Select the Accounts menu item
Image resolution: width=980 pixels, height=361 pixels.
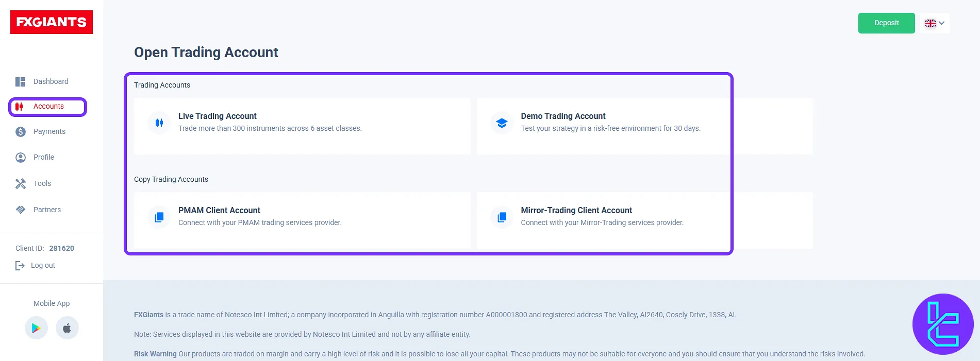tap(48, 107)
